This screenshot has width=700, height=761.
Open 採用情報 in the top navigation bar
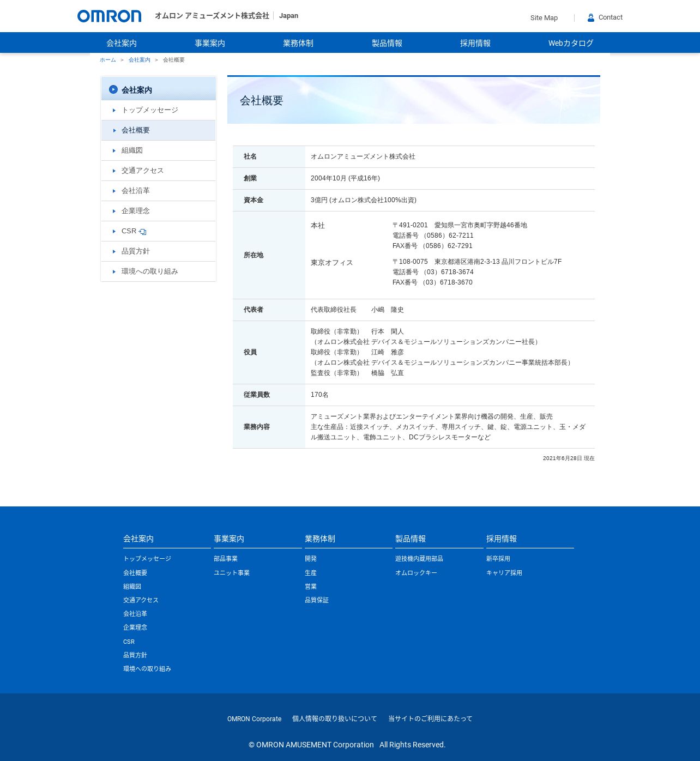[x=475, y=43]
